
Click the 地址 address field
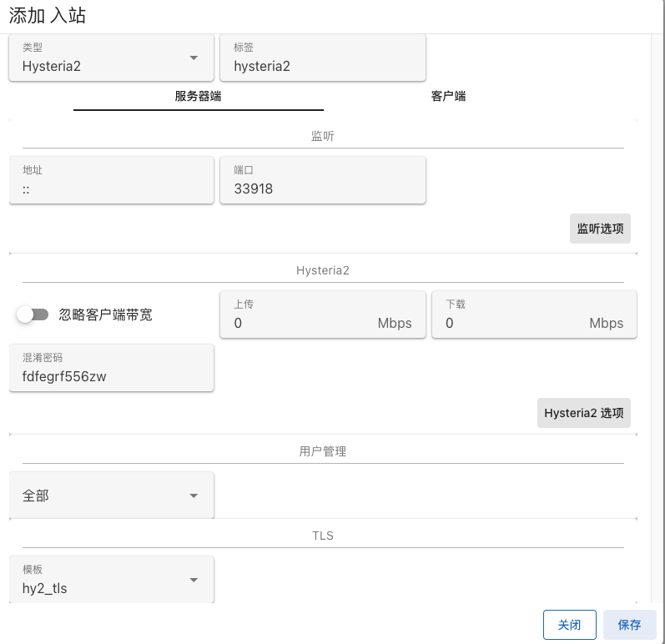(x=111, y=180)
